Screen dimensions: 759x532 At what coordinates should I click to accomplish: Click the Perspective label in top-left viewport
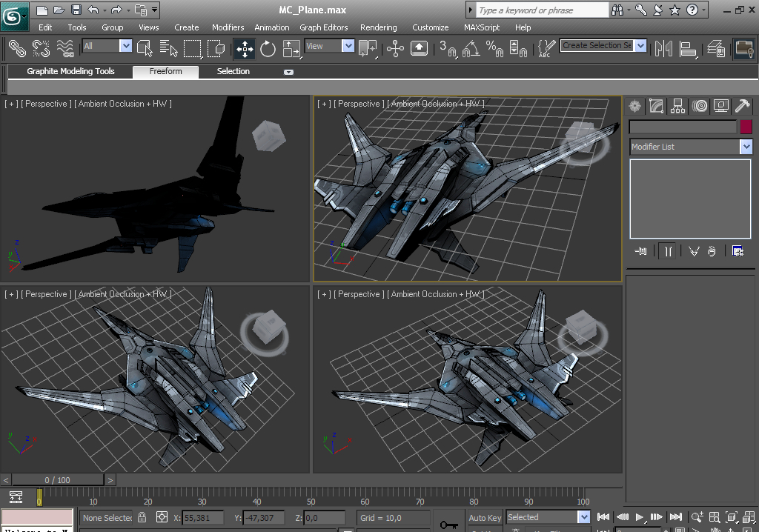click(47, 104)
